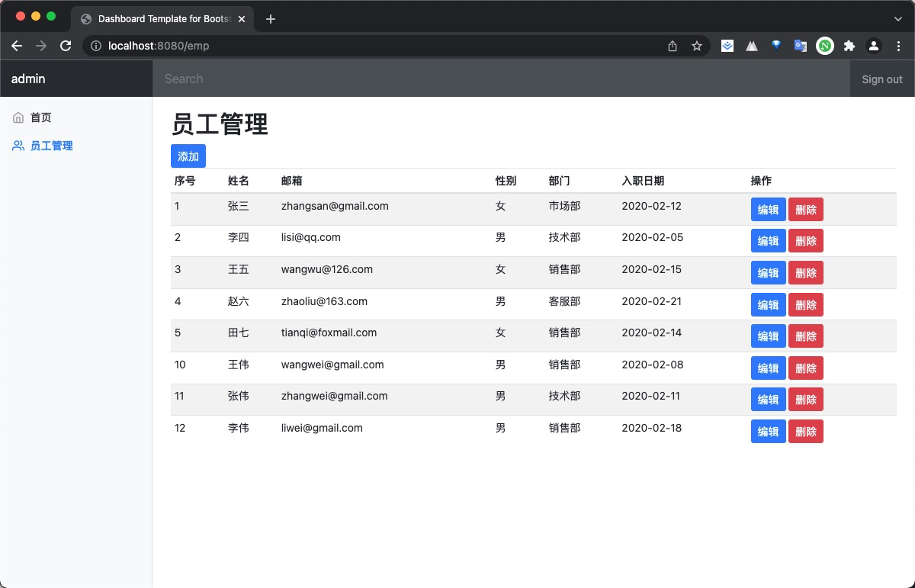Click the people icon beside 员工管理
The height and width of the screenshot is (588, 915).
pyautogui.click(x=18, y=146)
